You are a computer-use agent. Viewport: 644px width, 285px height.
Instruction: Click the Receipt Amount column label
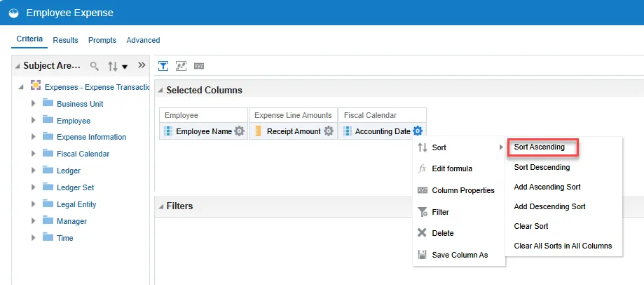click(x=294, y=131)
